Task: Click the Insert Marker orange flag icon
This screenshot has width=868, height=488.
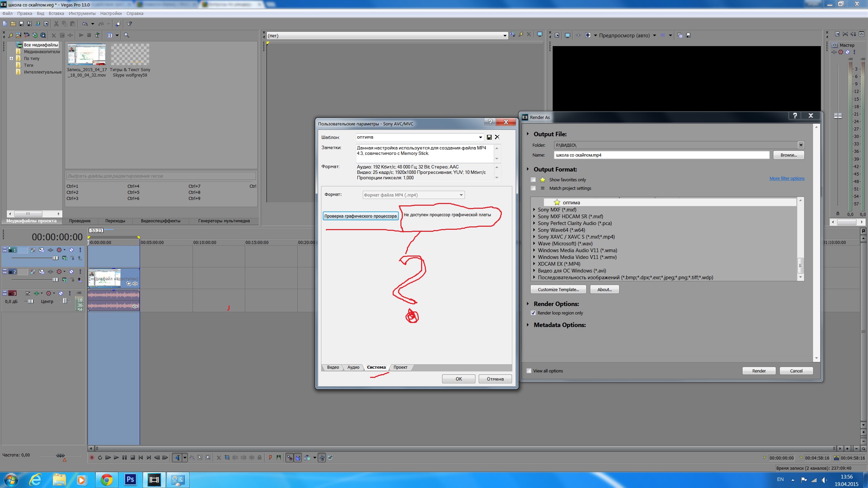Action: 270,457
